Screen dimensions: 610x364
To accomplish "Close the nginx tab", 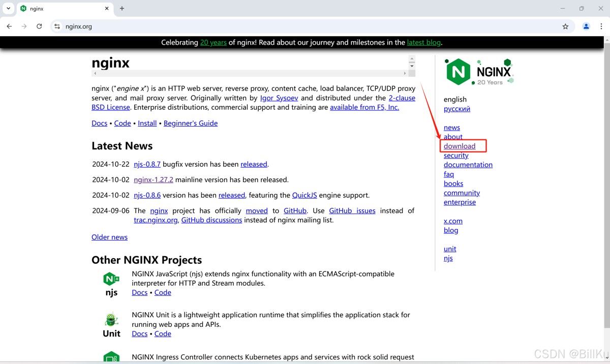I will click(107, 9).
